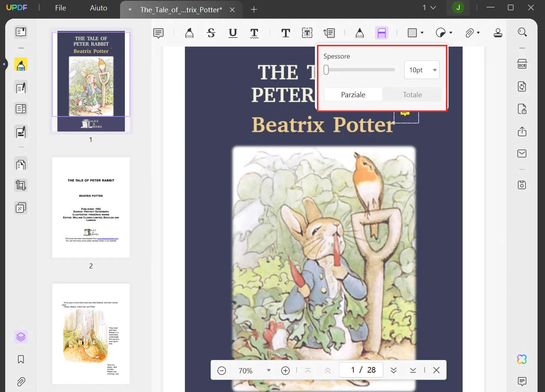
Task: Open the 10pt thickness dropdown
Action: (422, 70)
